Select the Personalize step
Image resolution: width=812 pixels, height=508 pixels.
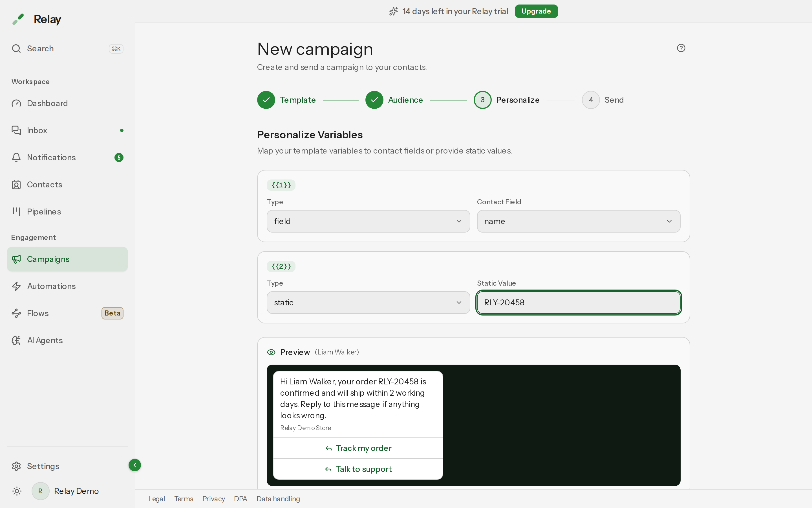click(x=507, y=100)
